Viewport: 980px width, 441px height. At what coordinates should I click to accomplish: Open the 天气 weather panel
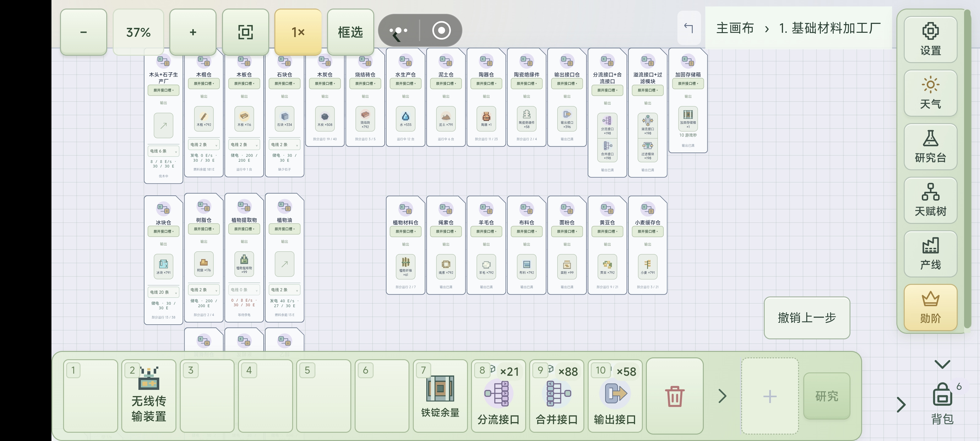click(x=930, y=93)
